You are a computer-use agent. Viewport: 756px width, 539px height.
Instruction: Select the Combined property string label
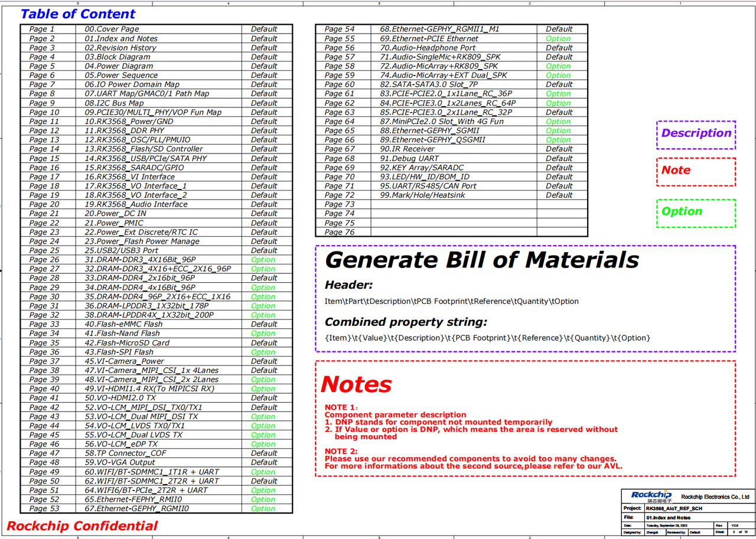[x=406, y=322]
